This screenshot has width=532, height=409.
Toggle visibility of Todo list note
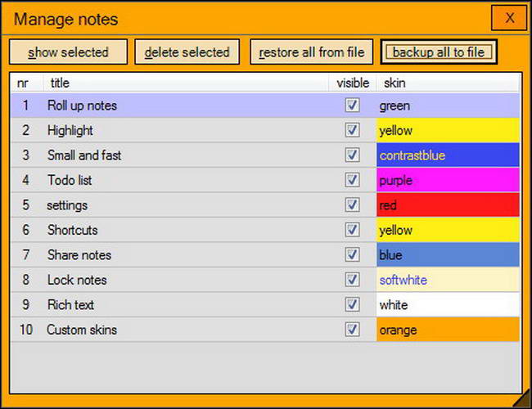pyautogui.click(x=353, y=180)
